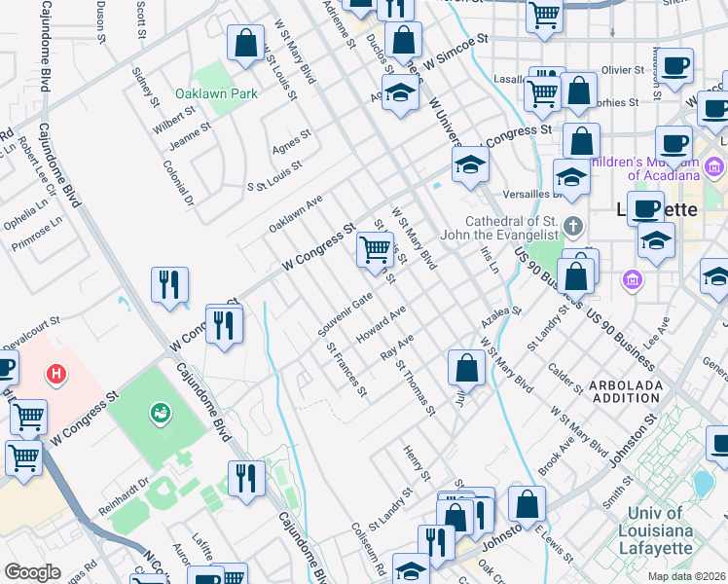728x584 pixels.
Task: Click the Calder St label
Action: pos(565,379)
